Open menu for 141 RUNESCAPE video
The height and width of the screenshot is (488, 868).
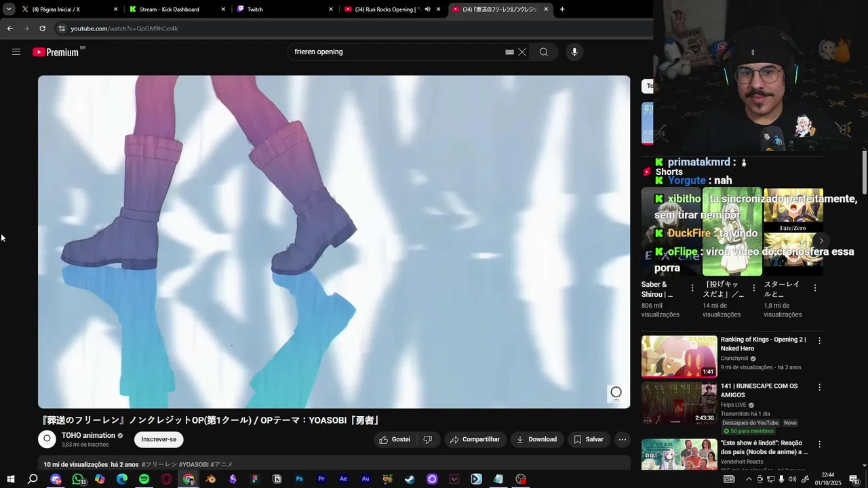[x=819, y=388]
